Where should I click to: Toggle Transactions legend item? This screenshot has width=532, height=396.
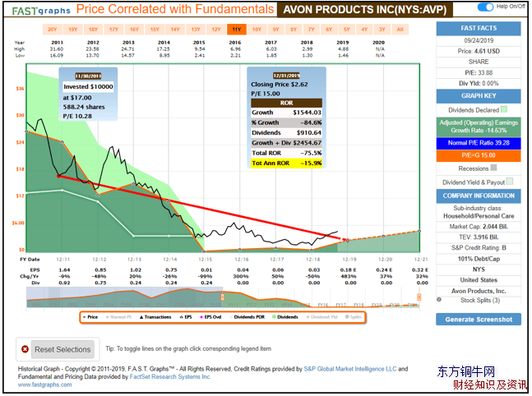(155, 317)
